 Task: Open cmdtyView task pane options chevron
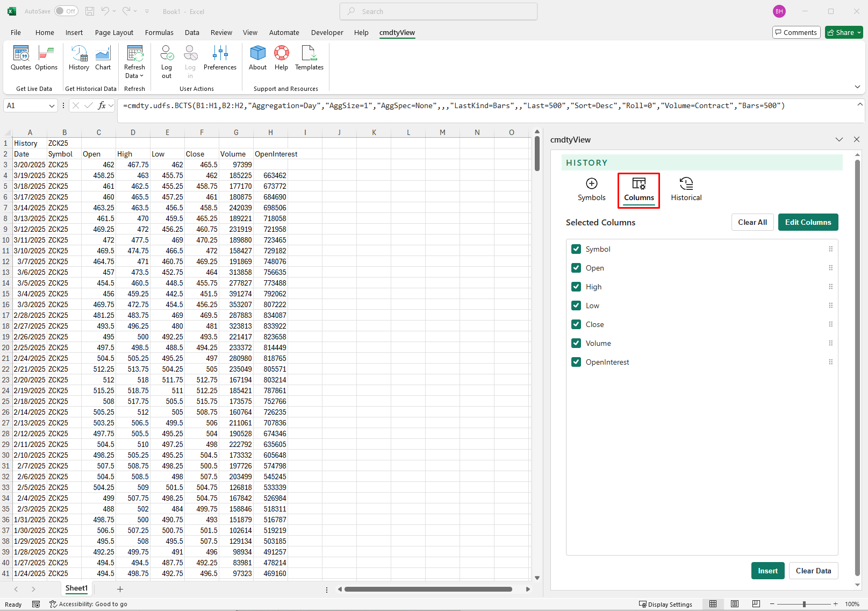click(839, 139)
